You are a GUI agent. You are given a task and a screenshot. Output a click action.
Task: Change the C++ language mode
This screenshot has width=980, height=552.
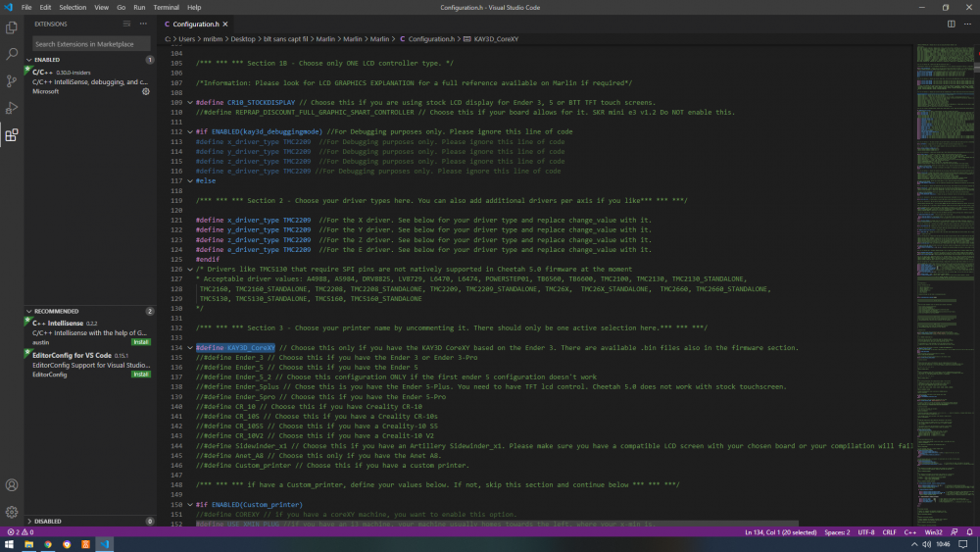910,532
